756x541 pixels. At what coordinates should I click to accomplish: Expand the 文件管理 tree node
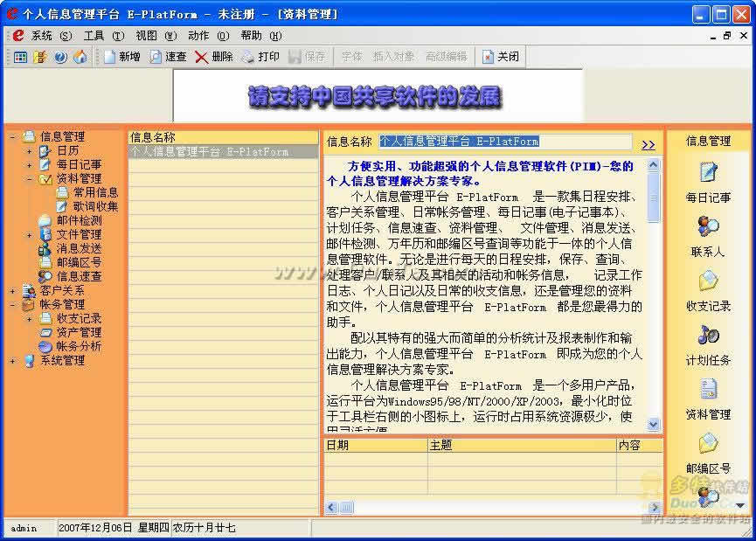(x=30, y=235)
